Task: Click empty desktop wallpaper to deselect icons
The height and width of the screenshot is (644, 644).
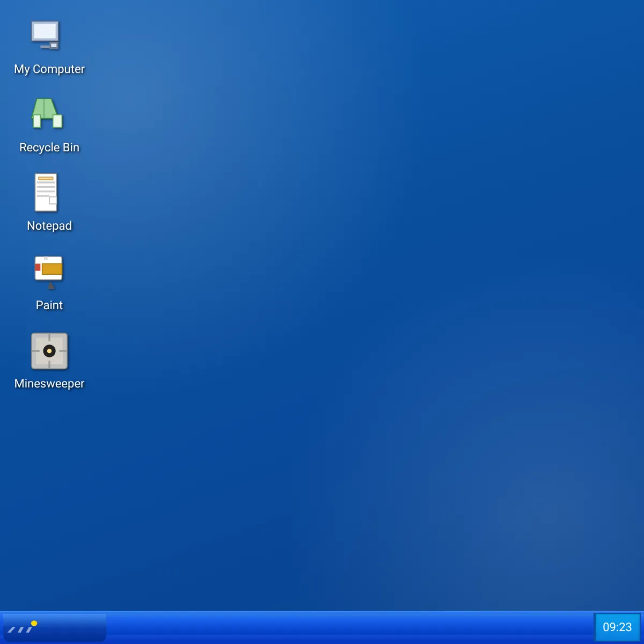Action: click(349, 295)
